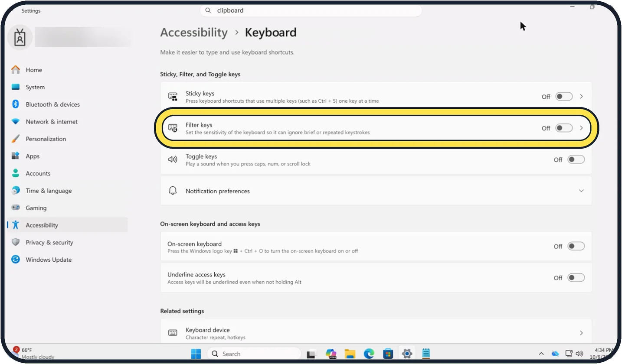
Task: Open Keyboard device via its chevron
Action: pos(582,333)
